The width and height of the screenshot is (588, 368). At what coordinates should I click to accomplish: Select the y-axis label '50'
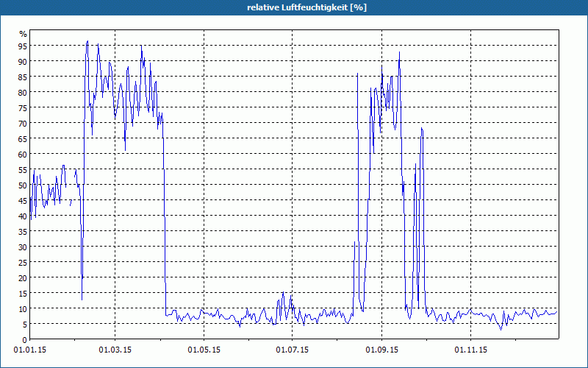[x=23, y=185]
